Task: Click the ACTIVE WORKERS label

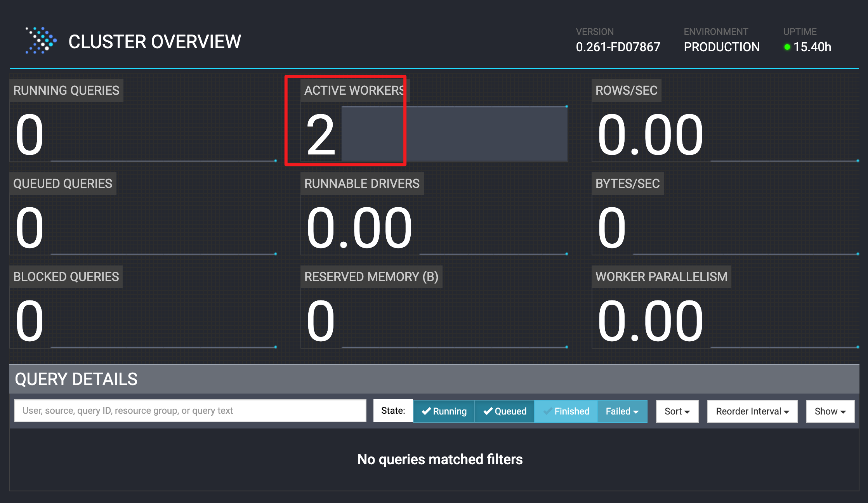Action: point(355,90)
